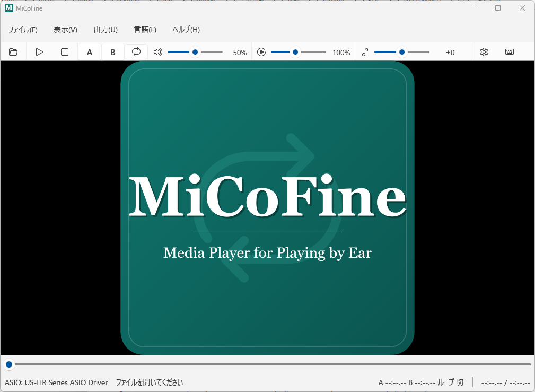Image resolution: width=535 pixels, height=392 pixels.
Task: Click the MiCoFine app icon in title bar
Action: (x=9, y=8)
